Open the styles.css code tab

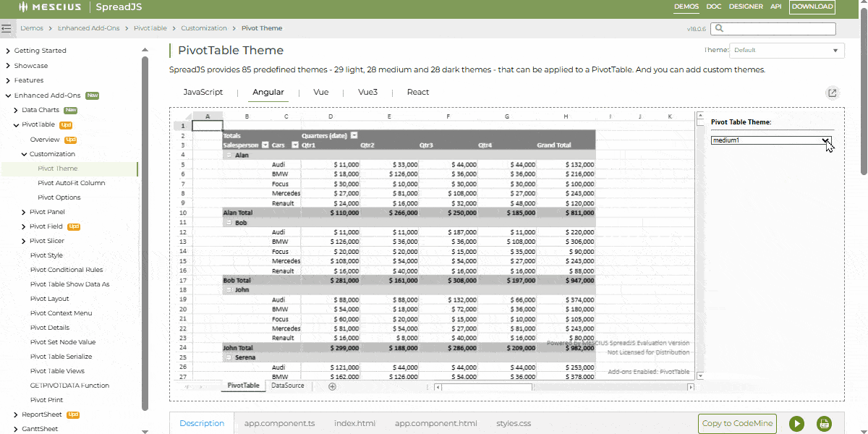(514, 423)
